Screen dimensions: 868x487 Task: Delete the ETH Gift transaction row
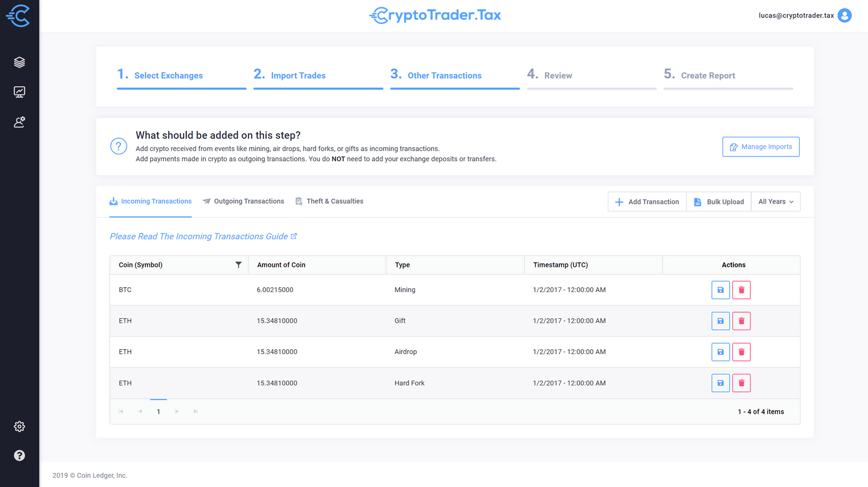tap(742, 321)
